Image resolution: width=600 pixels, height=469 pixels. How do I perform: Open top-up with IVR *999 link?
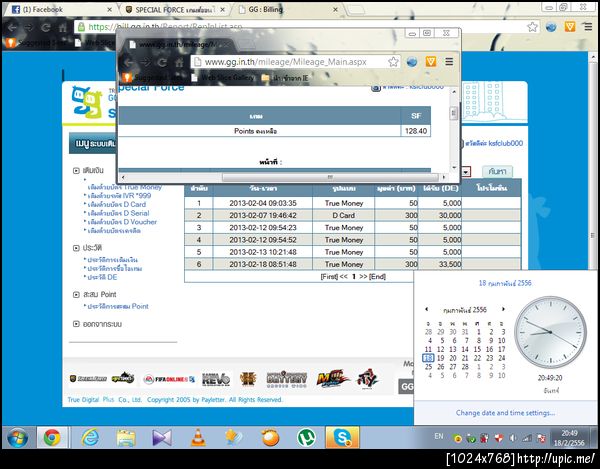(119, 196)
